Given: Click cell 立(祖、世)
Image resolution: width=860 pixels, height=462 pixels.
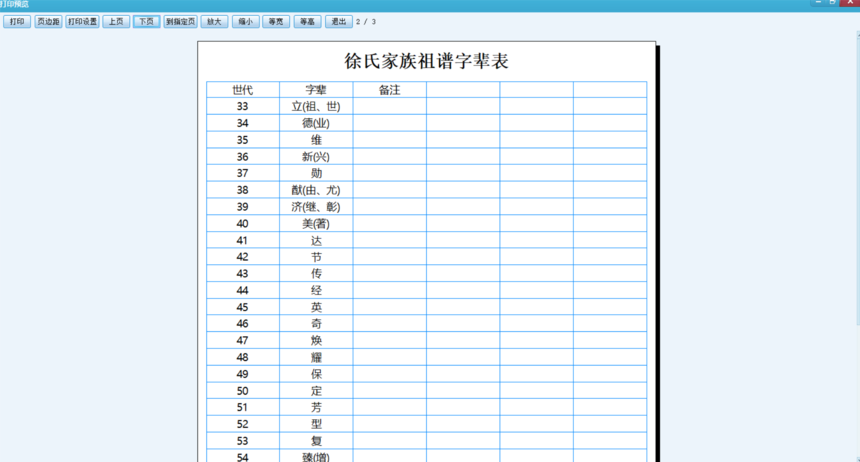Looking at the screenshot, I should pos(316,106).
